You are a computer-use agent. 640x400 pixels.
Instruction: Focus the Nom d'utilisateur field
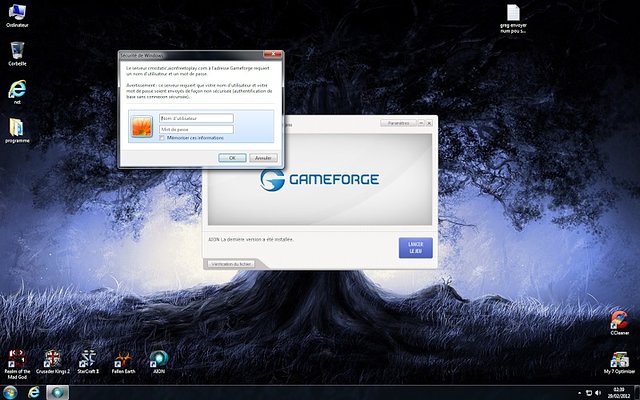click(195, 118)
